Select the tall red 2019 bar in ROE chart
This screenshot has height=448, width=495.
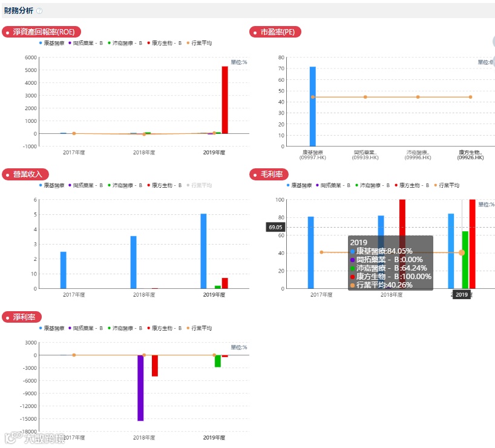tap(225, 100)
